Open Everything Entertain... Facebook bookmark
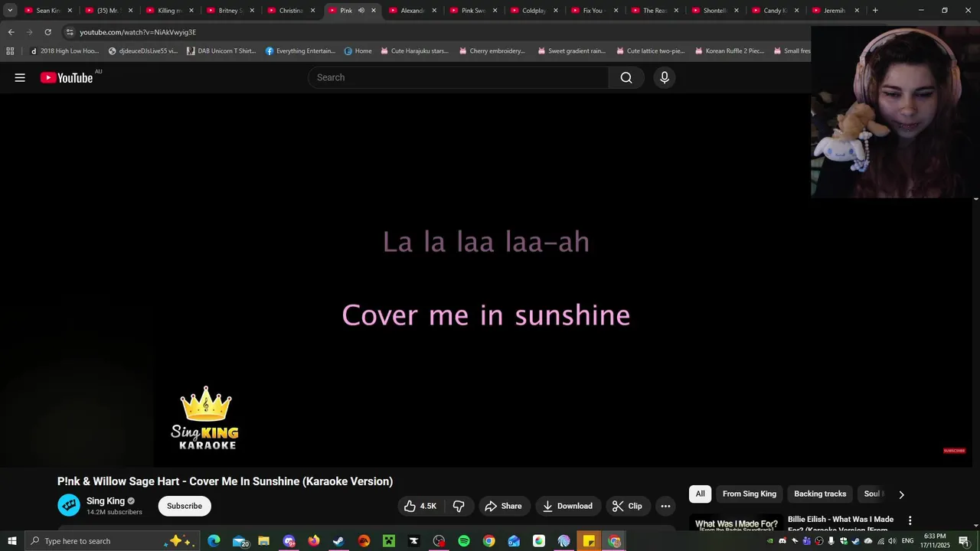The height and width of the screenshot is (551, 980). 300,51
